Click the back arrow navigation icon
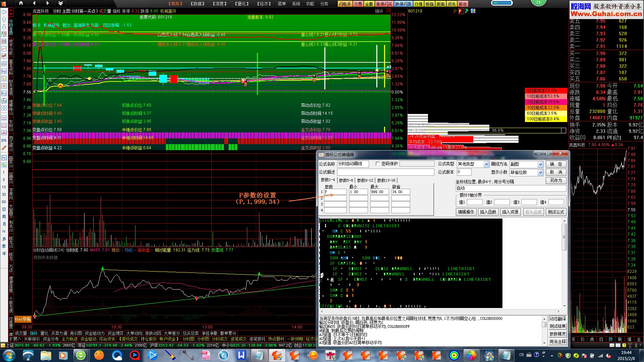Image resolution: width=644 pixels, height=362 pixels. [x=34, y=3]
